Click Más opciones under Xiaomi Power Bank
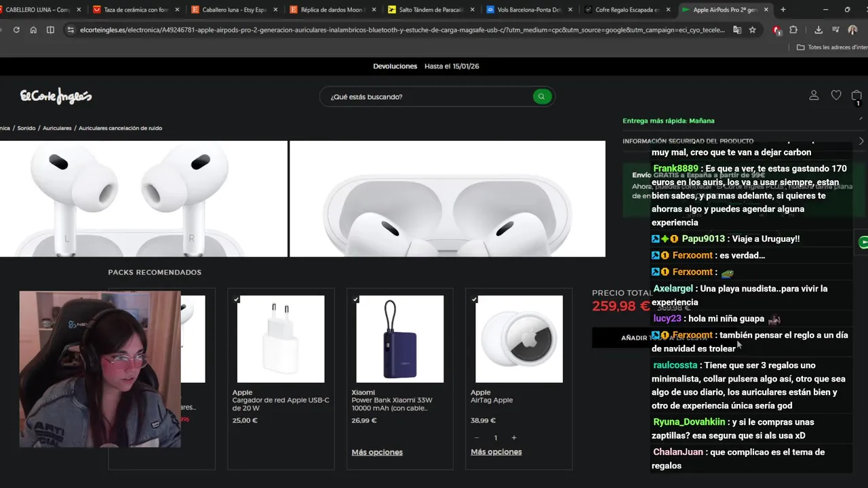868x488 pixels. [377, 452]
